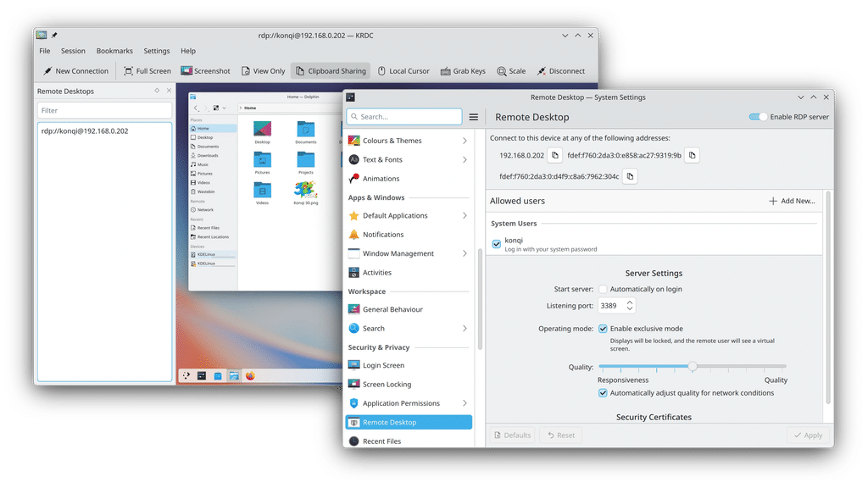Screen dimensions: 868x488
Task: Close the Remote Desktops panel
Action: click(x=169, y=90)
